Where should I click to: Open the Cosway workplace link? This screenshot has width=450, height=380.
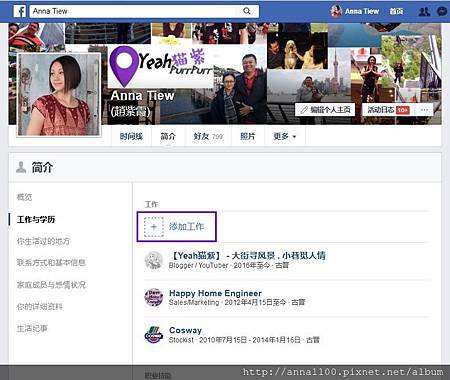pos(185,330)
